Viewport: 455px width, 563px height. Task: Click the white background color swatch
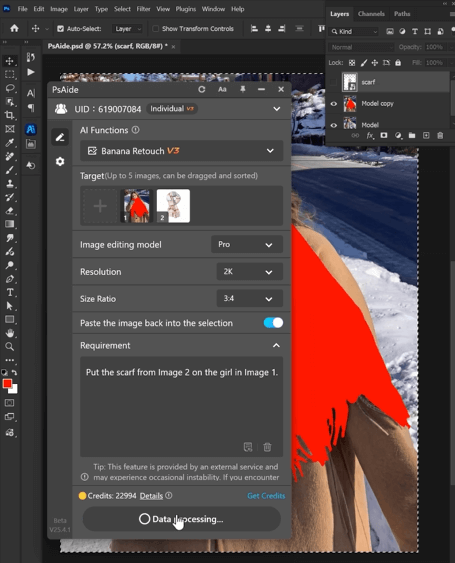14,390
